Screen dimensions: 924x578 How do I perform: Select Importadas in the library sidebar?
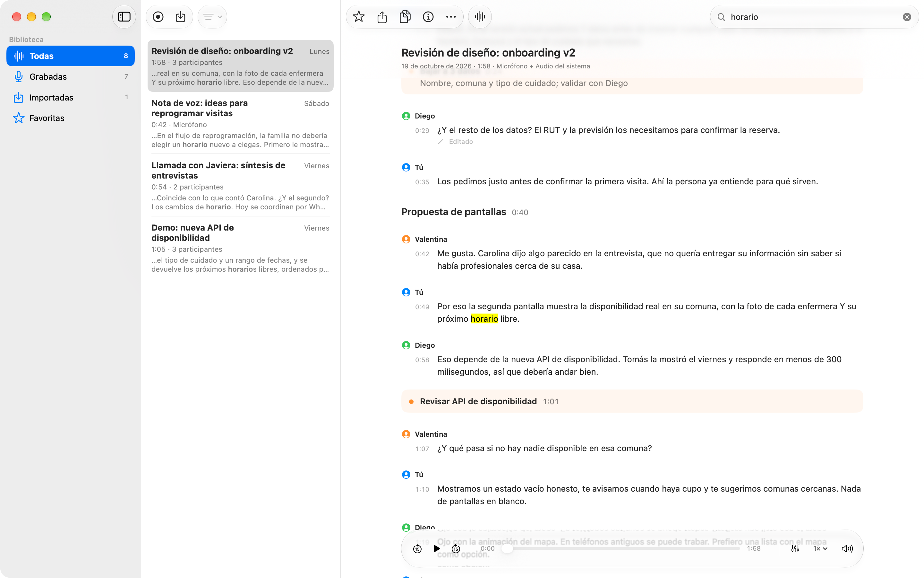[x=71, y=98]
